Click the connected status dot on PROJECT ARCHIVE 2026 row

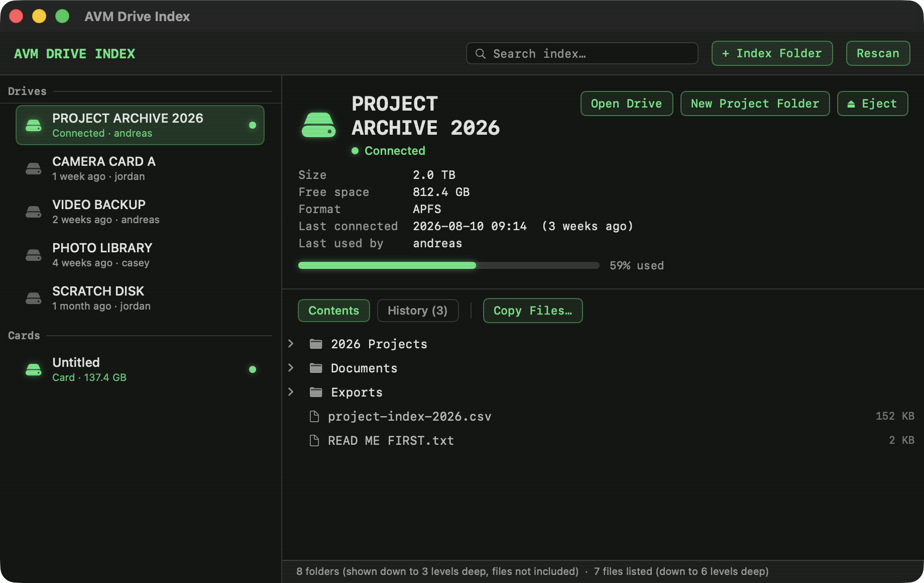(x=253, y=125)
